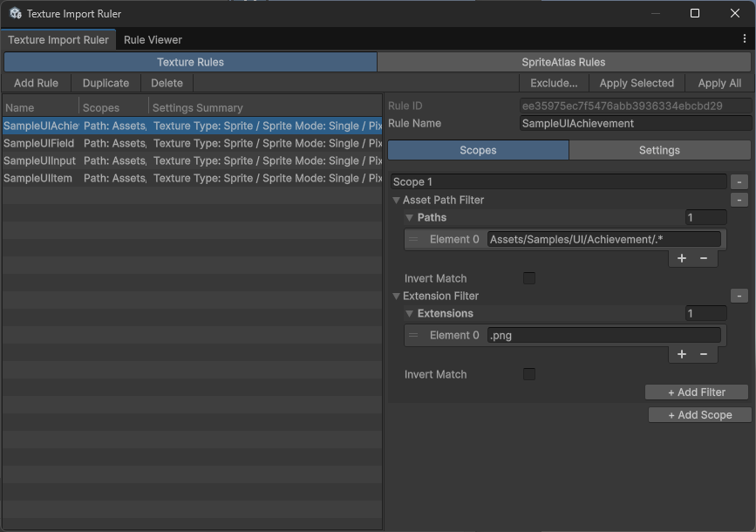Select the Texture Rules tab

pyautogui.click(x=190, y=62)
